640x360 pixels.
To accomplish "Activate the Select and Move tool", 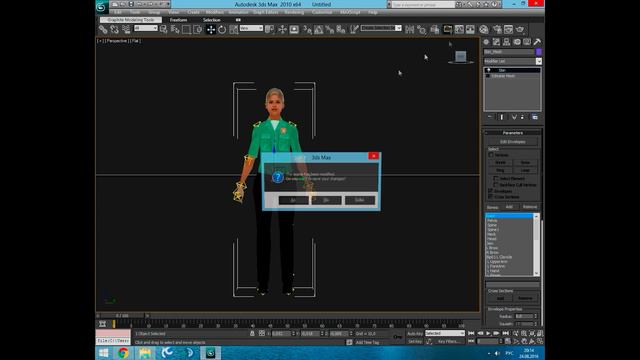I will [211, 29].
